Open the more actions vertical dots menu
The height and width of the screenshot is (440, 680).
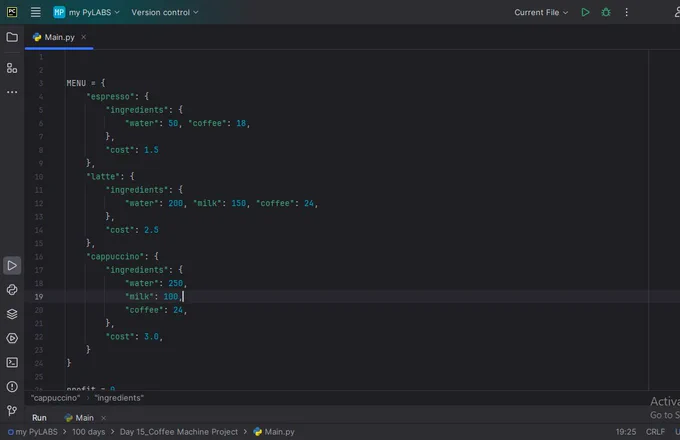point(626,12)
